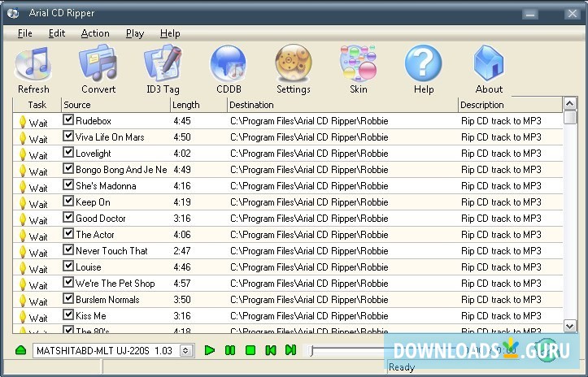Click the Ready status bar text
This screenshot has width=588, height=377.
point(402,367)
